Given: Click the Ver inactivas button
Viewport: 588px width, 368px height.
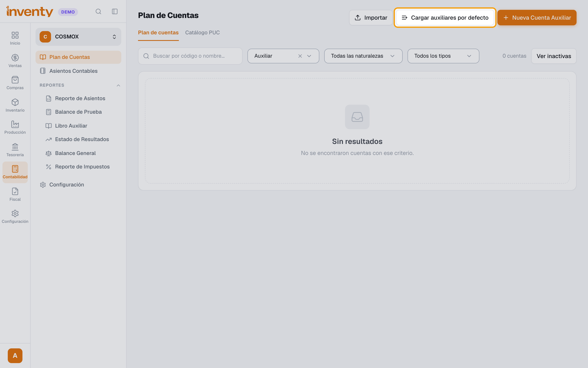Looking at the screenshot, I should click(554, 56).
